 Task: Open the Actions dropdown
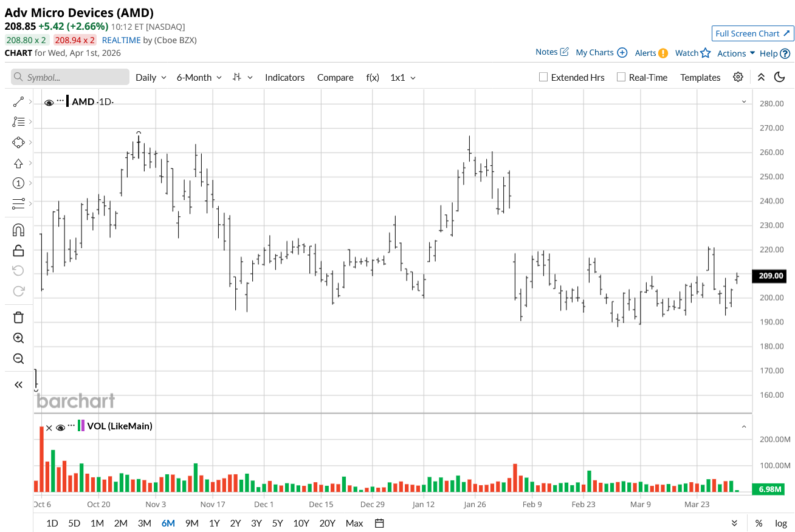736,53
